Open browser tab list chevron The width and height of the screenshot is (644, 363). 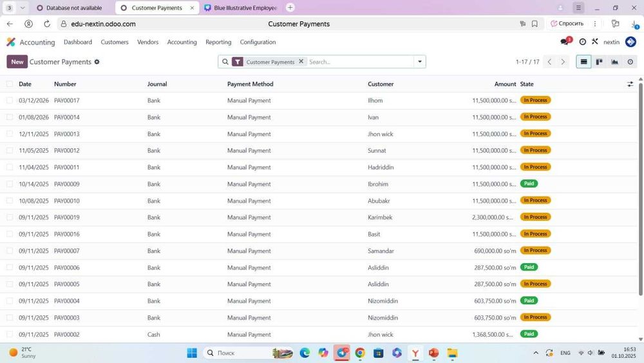[23, 7]
